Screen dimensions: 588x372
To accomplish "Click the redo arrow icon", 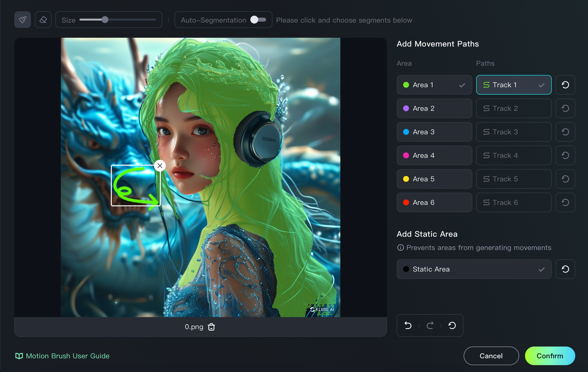I will [430, 325].
